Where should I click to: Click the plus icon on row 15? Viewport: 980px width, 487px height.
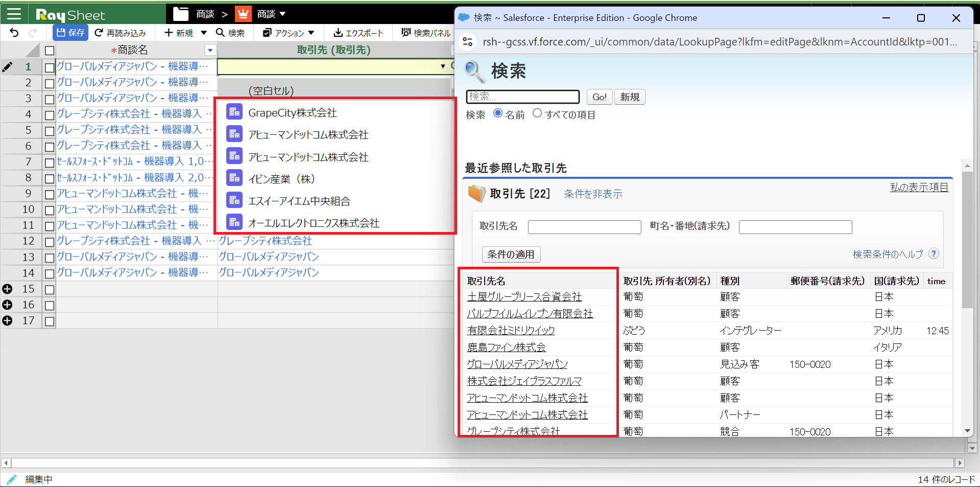click(7, 289)
